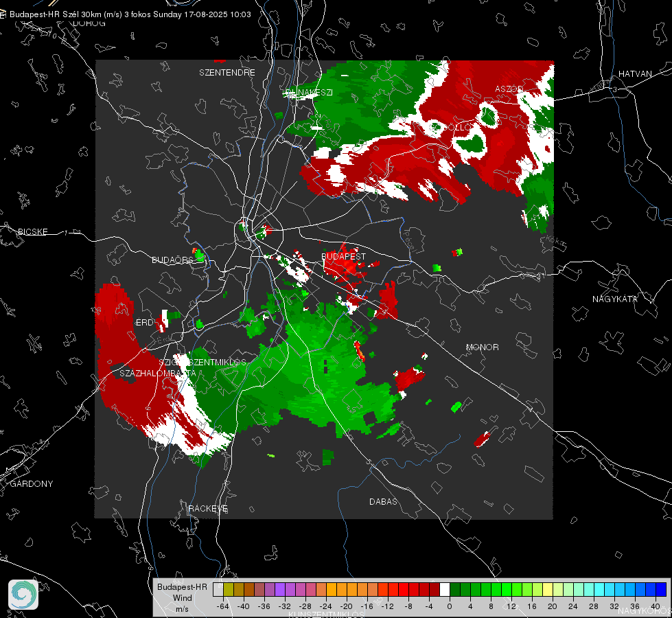The width and height of the screenshot is (672, 618).
Task: Click the BUDAÖRS city label
Action: point(172,260)
